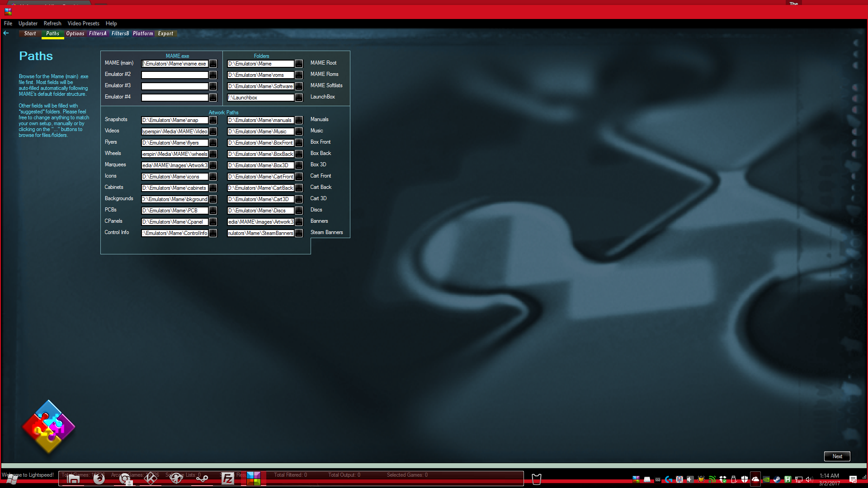
Task: Click the Discs path field
Action: point(261,211)
